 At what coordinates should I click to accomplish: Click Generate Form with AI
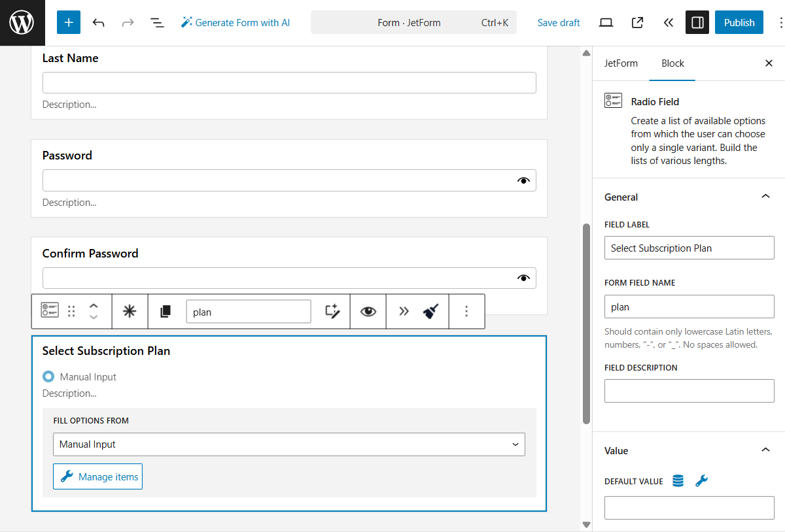click(235, 23)
